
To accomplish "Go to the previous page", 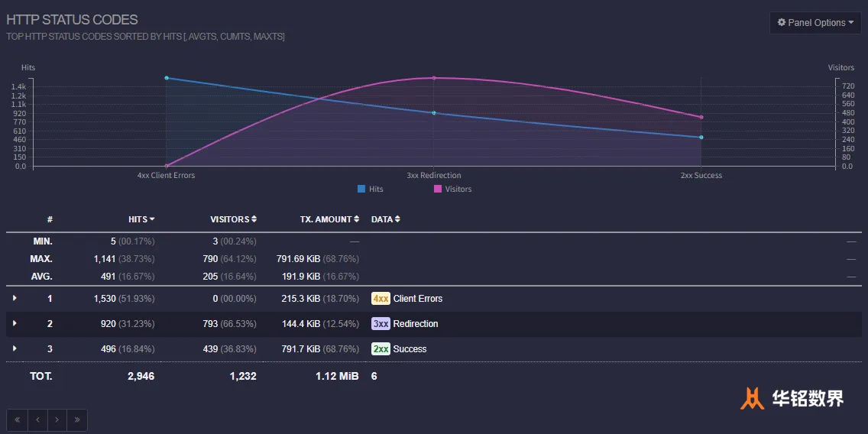I will (37, 420).
